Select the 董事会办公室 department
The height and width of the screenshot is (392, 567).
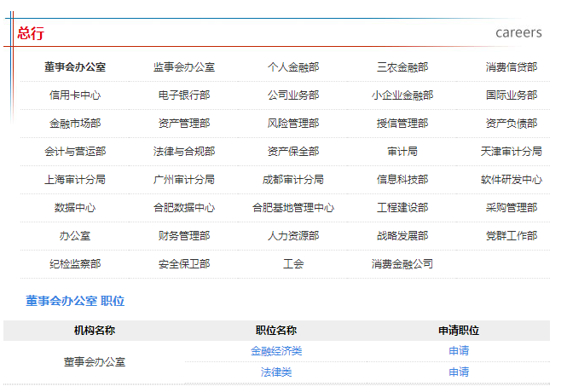coord(75,66)
